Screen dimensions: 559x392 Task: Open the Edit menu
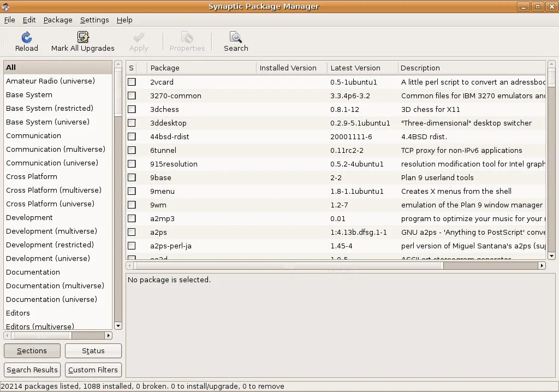coord(29,20)
